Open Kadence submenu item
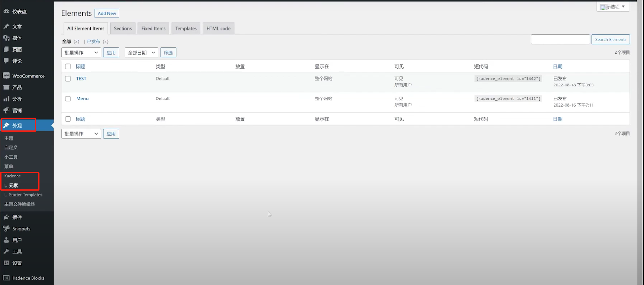Image resolution: width=644 pixels, height=285 pixels. pos(12,176)
